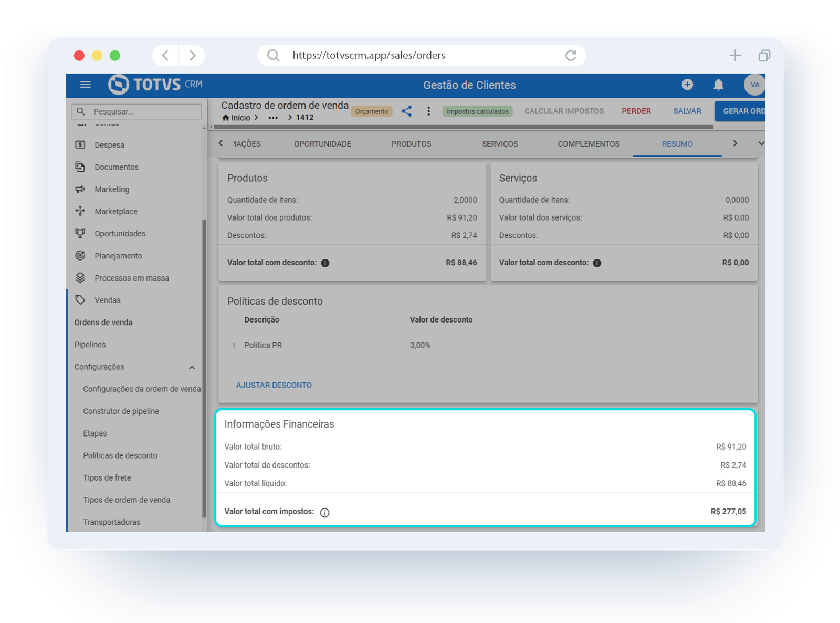
Task: Click the browser tab overview icon
Action: click(764, 55)
